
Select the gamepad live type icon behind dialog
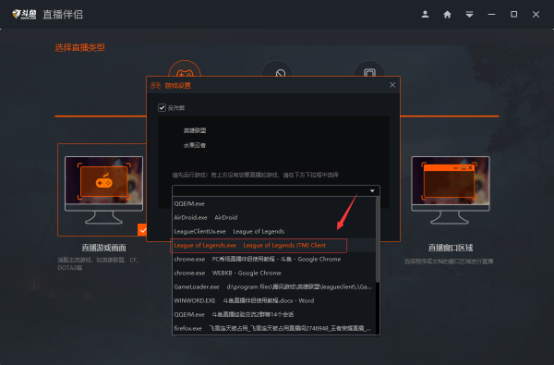pyautogui.click(x=184, y=69)
